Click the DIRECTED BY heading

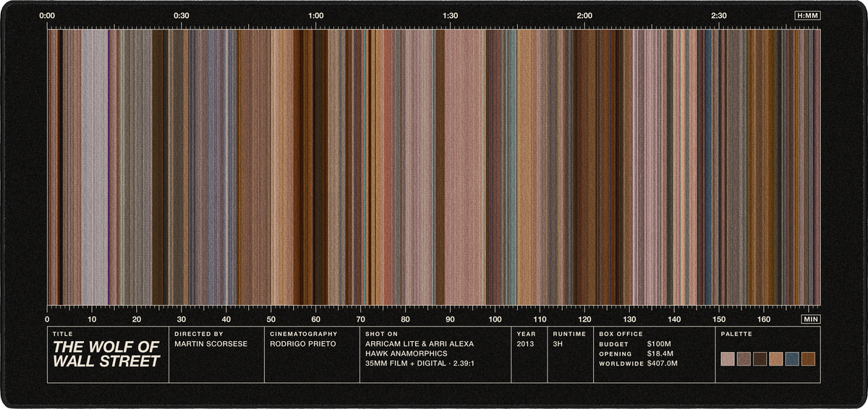(199, 334)
